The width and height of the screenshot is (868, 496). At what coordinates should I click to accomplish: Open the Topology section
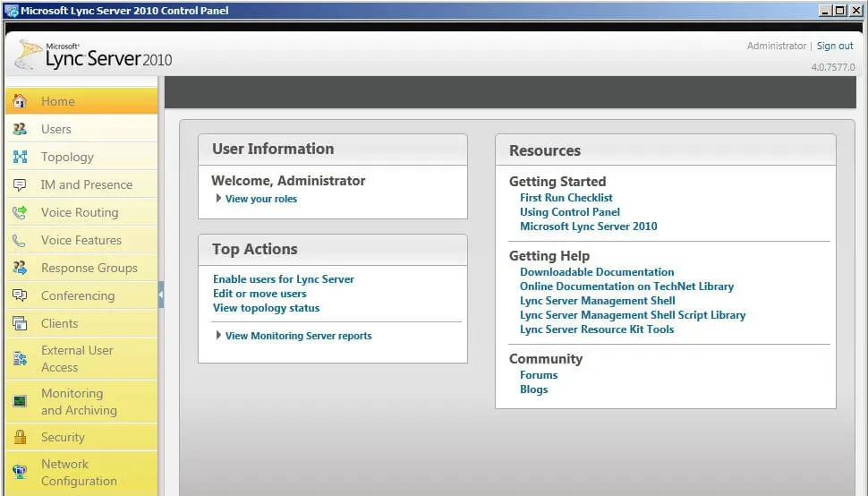(81, 157)
